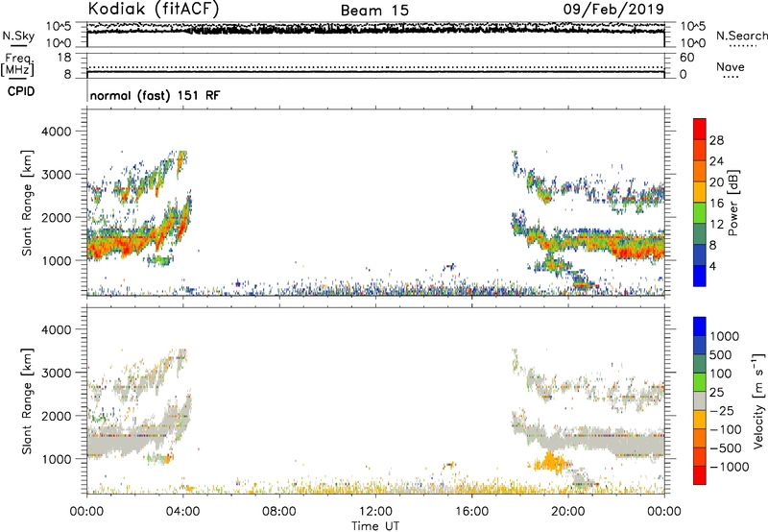Click the "Time UT" x-axis title

(375, 525)
